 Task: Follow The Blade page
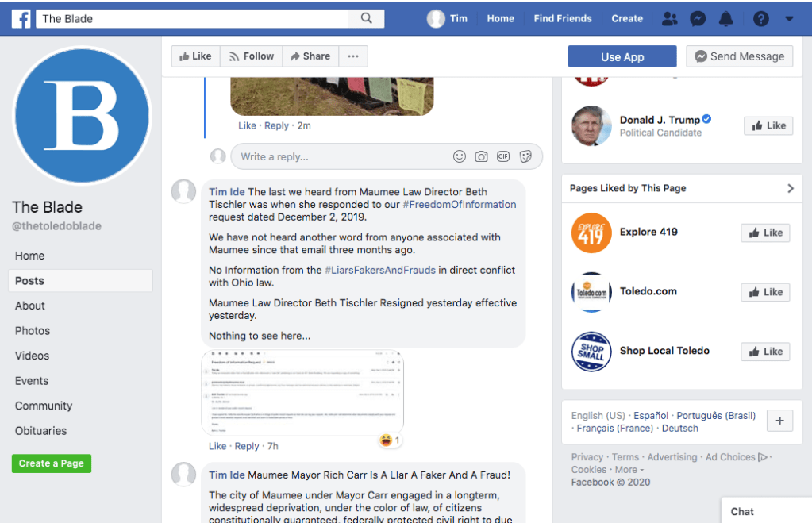coord(252,56)
